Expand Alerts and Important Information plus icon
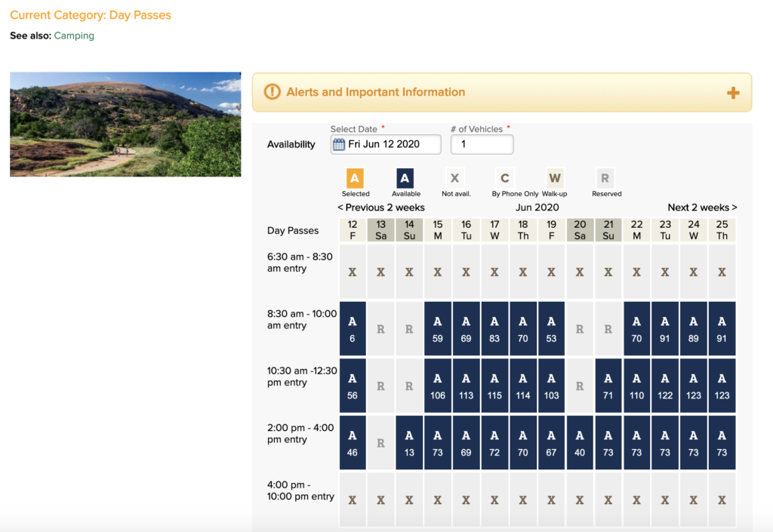 click(x=732, y=93)
